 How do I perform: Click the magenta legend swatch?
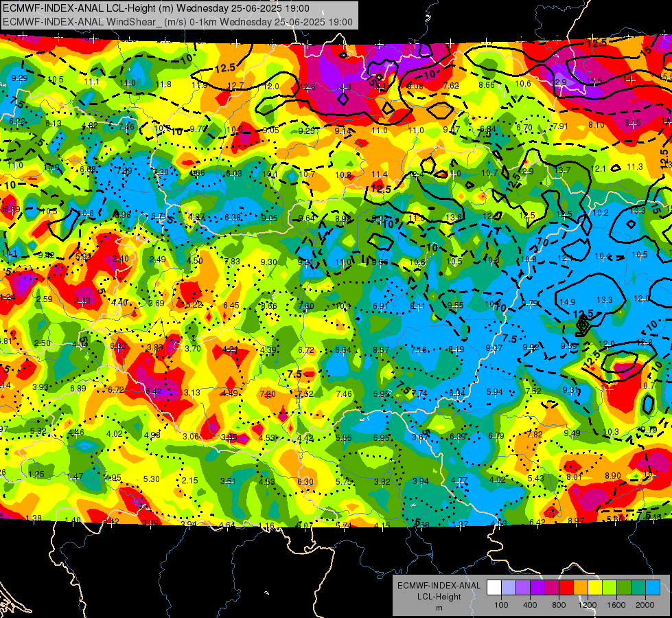552,588
